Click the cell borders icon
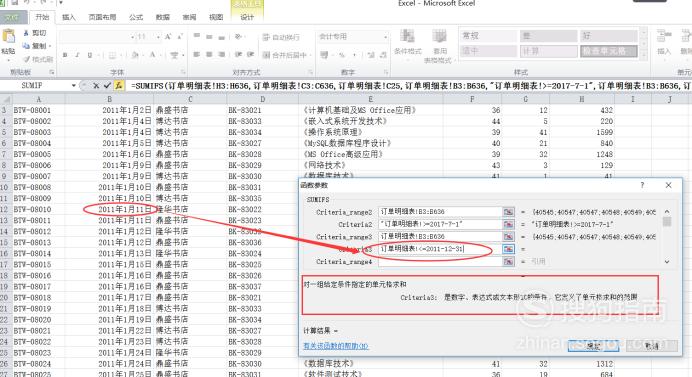 point(112,55)
